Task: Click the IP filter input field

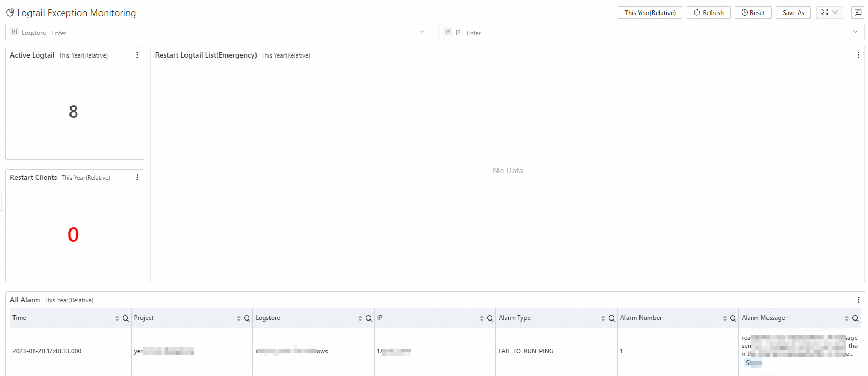Action: pos(651,32)
